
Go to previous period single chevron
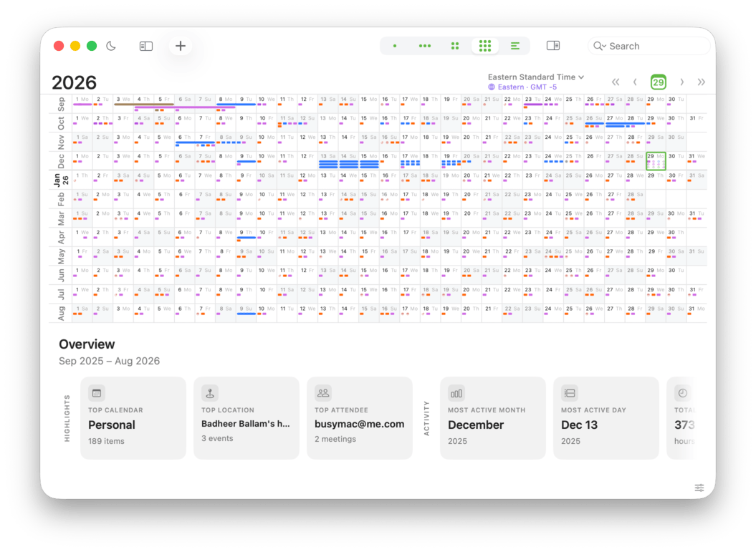pos(635,82)
